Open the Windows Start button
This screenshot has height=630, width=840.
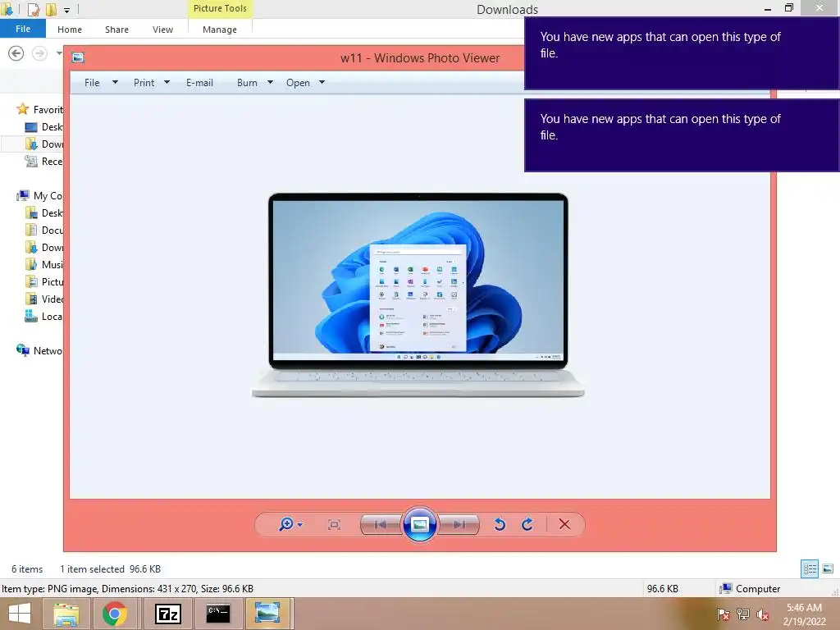point(20,614)
